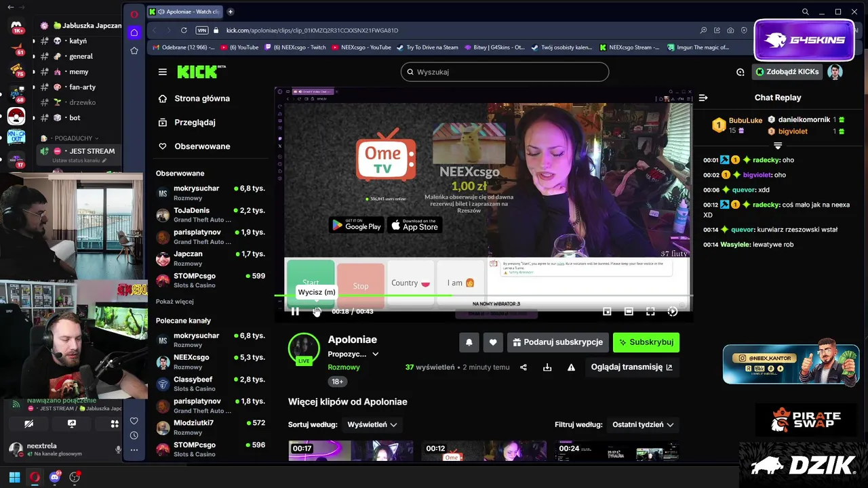Open NEEXcsgo in recommended channels
The height and width of the screenshot is (488, 868).
pos(210,362)
